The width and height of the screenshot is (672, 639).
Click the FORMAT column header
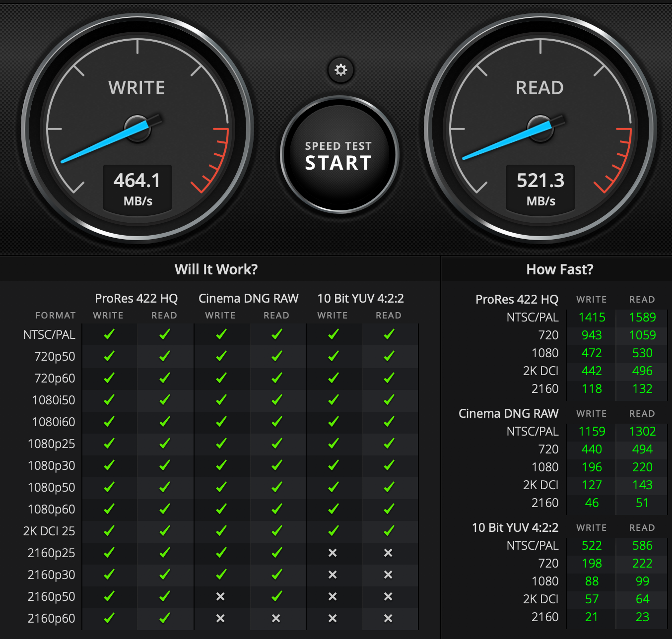56,316
